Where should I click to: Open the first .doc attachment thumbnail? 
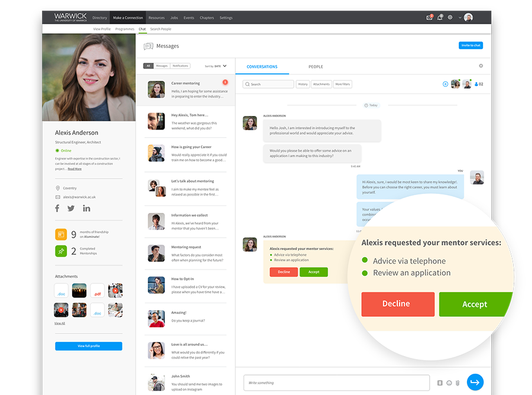point(61,290)
